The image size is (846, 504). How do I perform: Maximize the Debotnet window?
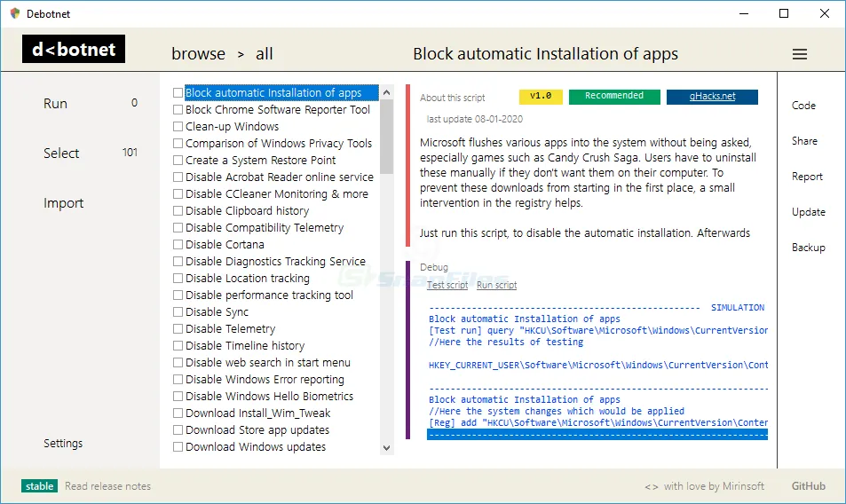784,13
